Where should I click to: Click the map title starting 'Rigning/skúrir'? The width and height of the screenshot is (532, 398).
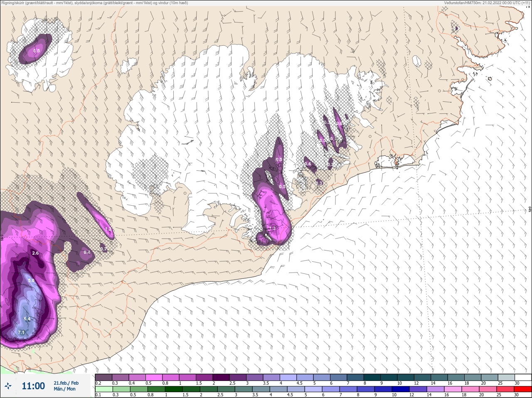(94, 3)
